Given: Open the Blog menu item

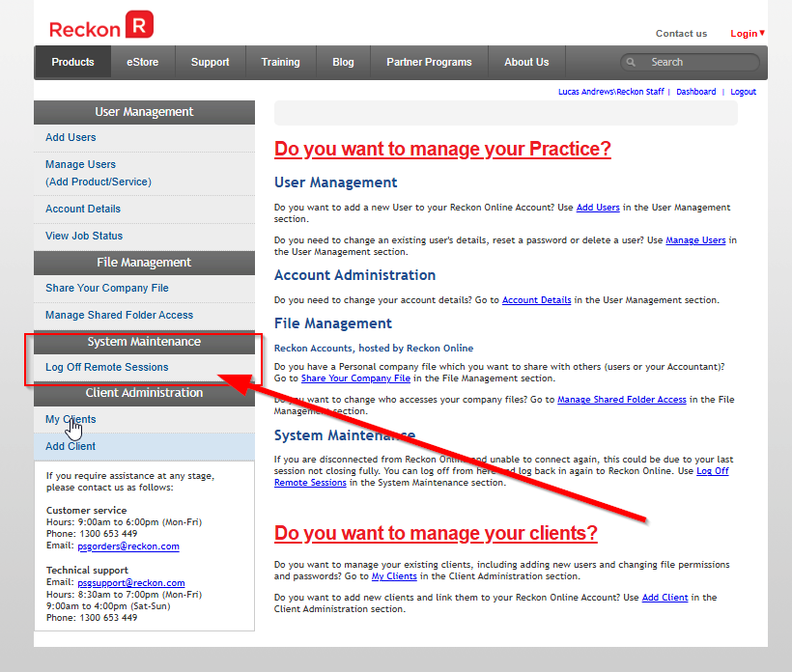Looking at the screenshot, I should click(x=343, y=62).
